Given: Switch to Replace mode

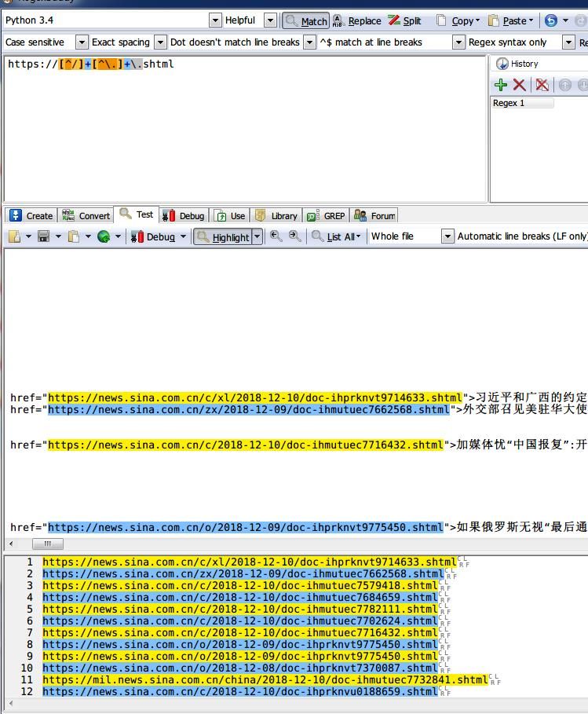Looking at the screenshot, I should pos(357,21).
